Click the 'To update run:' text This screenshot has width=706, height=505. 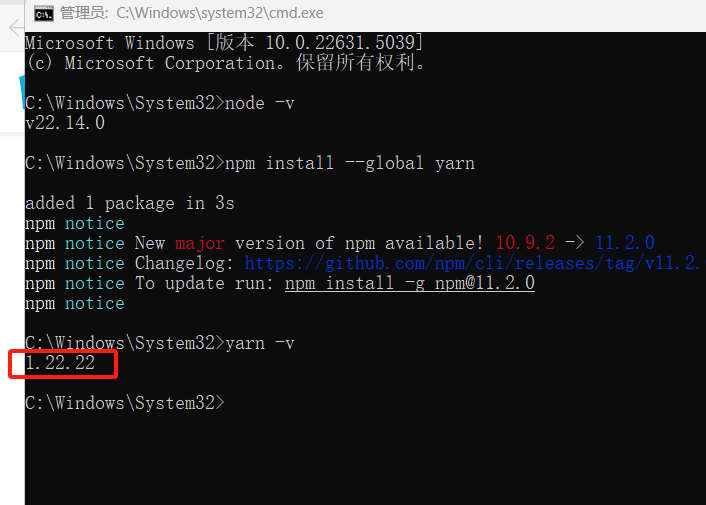tap(204, 283)
